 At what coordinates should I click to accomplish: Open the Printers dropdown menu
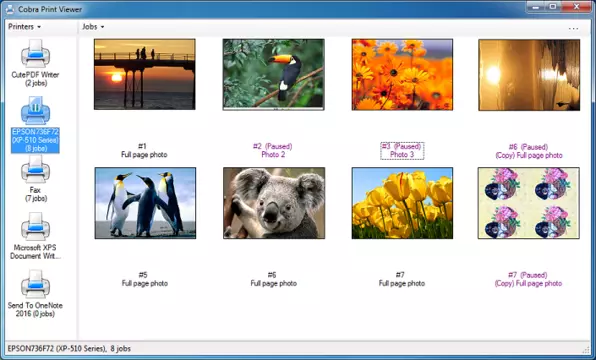24,27
